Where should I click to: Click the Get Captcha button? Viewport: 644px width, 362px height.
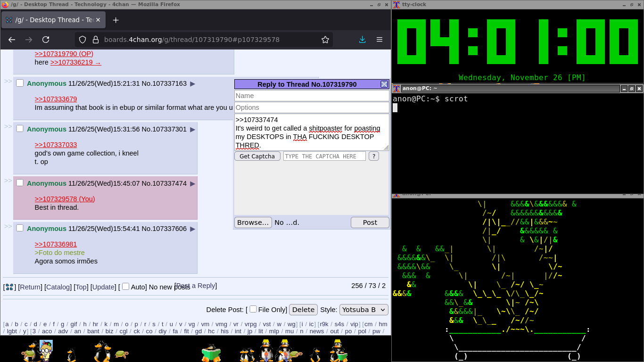pyautogui.click(x=257, y=156)
